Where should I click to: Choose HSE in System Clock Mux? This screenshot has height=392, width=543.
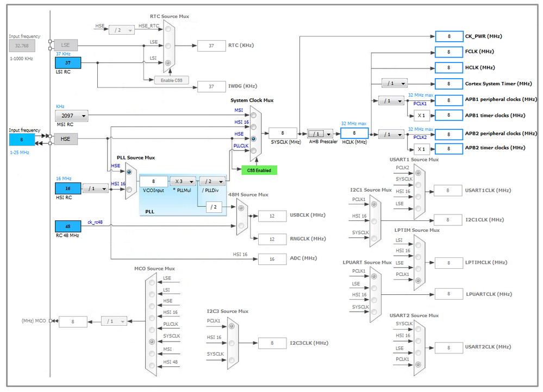(x=253, y=139)
